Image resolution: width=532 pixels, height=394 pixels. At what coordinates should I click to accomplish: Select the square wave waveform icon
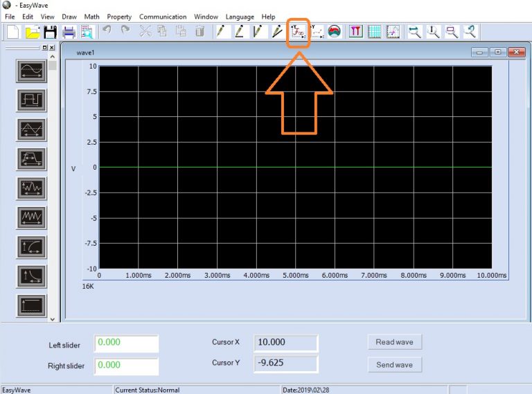[x=31, y=100]
